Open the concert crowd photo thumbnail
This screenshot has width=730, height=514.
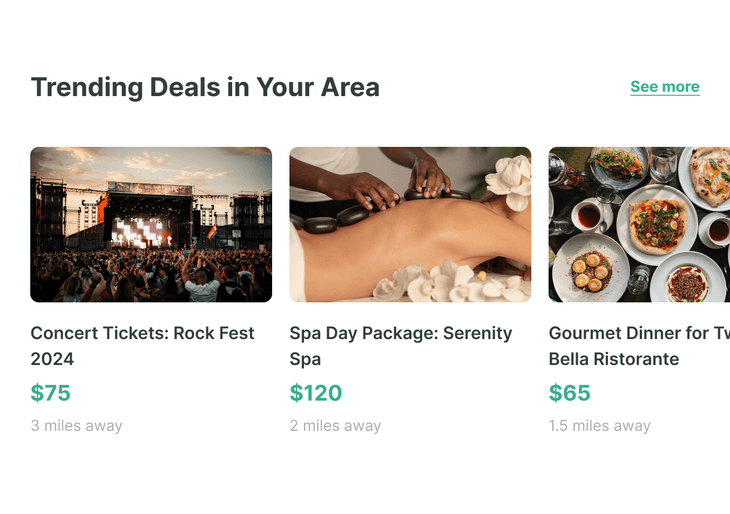click(x=151, y=224)
